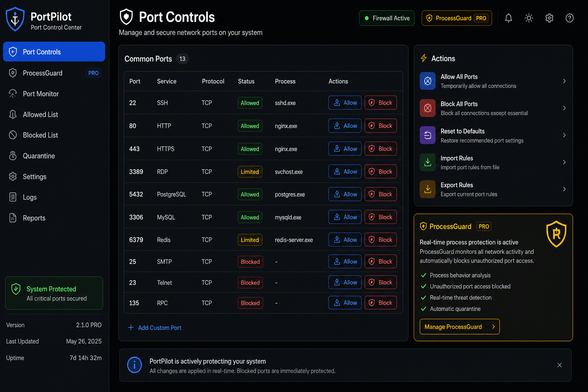Click the Port Monitor radar icon

(13, 94)
